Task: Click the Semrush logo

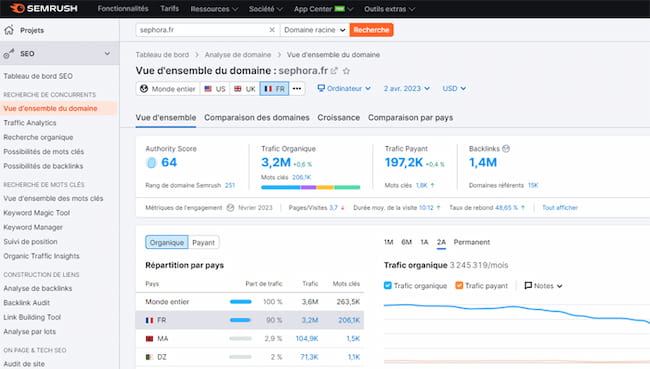Action: click(x=44, y=8)
